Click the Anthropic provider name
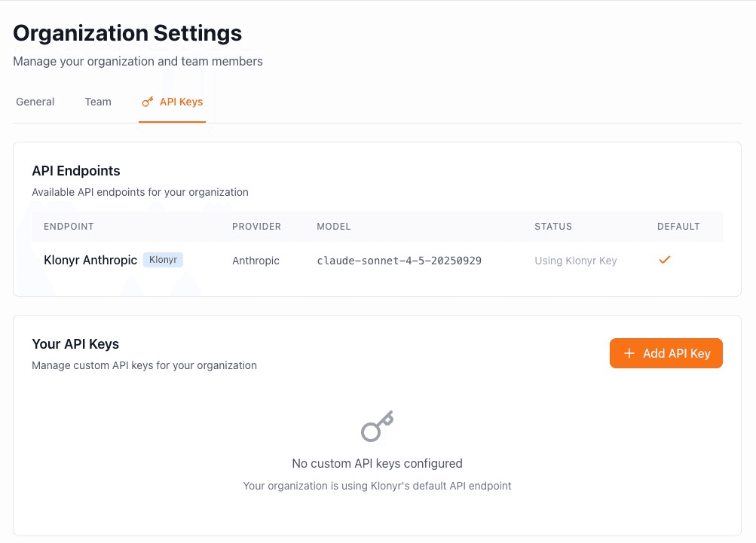 pyautogui.click(x=256, y=260)
